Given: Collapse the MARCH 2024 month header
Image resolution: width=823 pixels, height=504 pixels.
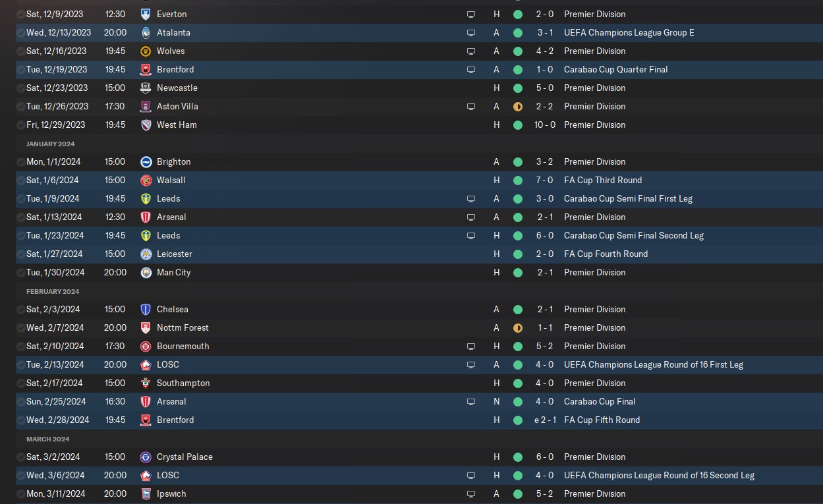Looking at the screenshot, I should tap(47, 439).
